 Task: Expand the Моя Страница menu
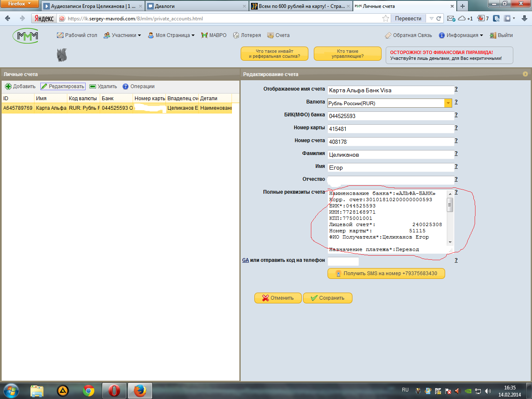[171, 35]
